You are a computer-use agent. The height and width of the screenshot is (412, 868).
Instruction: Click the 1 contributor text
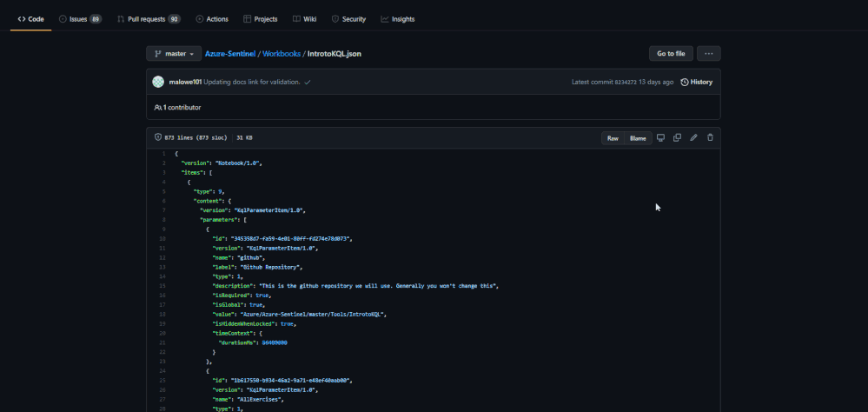click(x=177, y=108)
